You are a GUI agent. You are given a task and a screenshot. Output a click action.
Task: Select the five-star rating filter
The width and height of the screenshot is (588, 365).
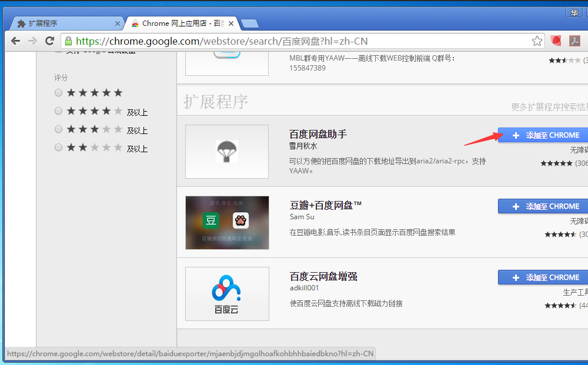click(58, 92)
